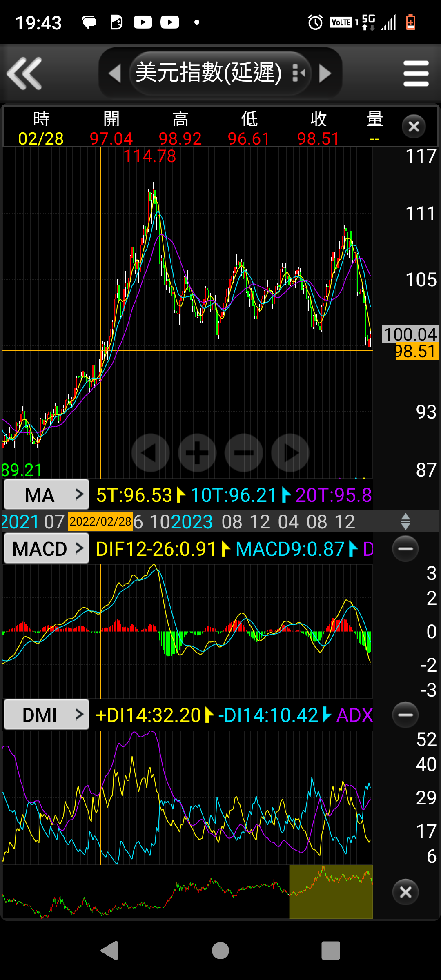Close the OHLC data info bar
Viewport: 441px width, 980px height.
(x=414, y=127)
